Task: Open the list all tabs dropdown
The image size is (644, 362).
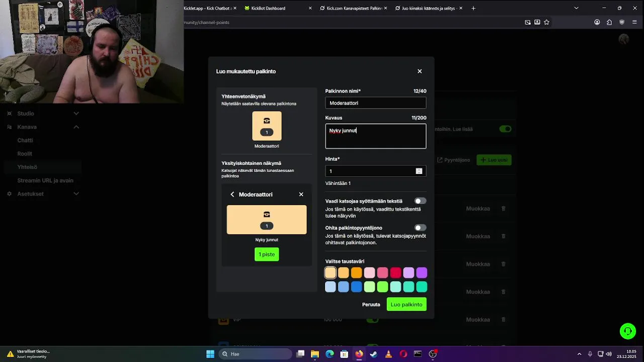Action: tap(576, 8)
